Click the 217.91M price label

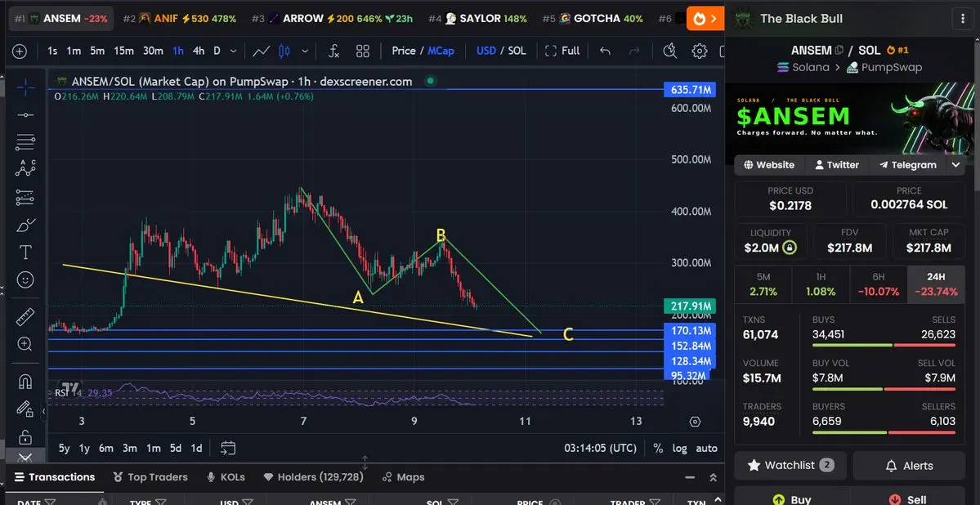click(690, 306)
